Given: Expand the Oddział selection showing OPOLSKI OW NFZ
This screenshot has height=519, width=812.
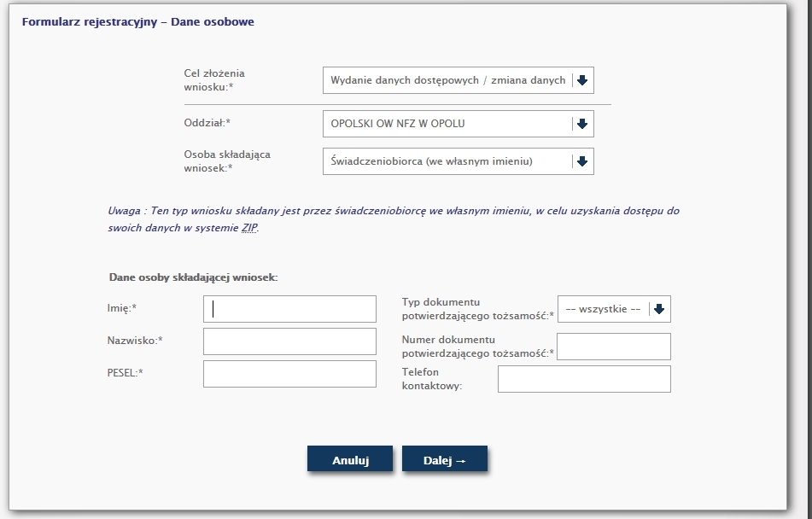Looking at the screenshot, I should click(x=447, y=124).
